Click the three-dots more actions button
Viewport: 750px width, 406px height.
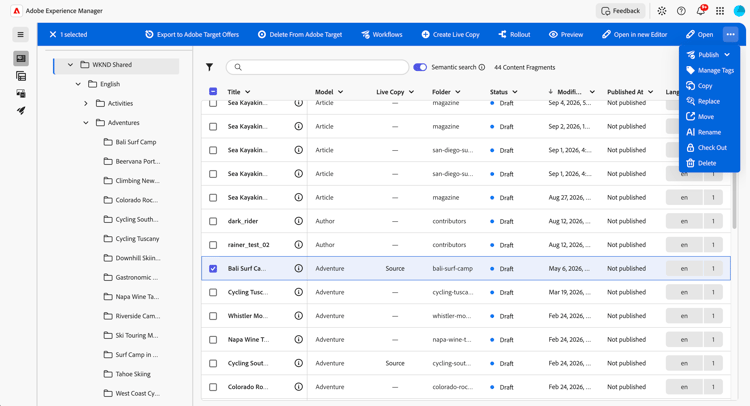pos(730,34)
